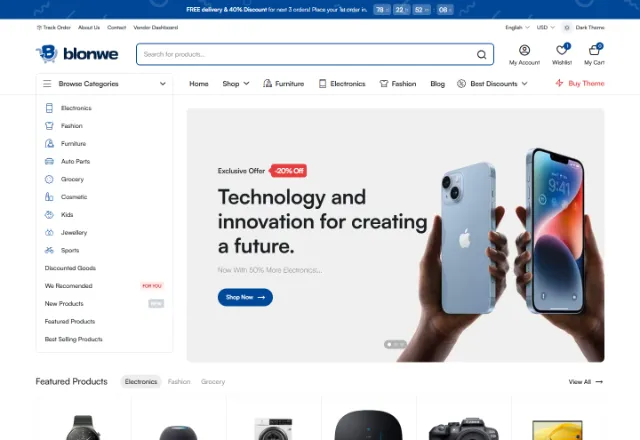Image resolution: width=640 pixels, height=440 pixels.
Task: Click the blonwe logo
Action: (77, 53)
